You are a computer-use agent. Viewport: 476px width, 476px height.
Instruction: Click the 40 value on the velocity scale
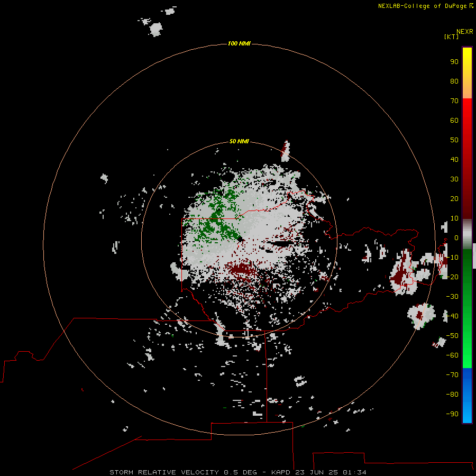454,159
